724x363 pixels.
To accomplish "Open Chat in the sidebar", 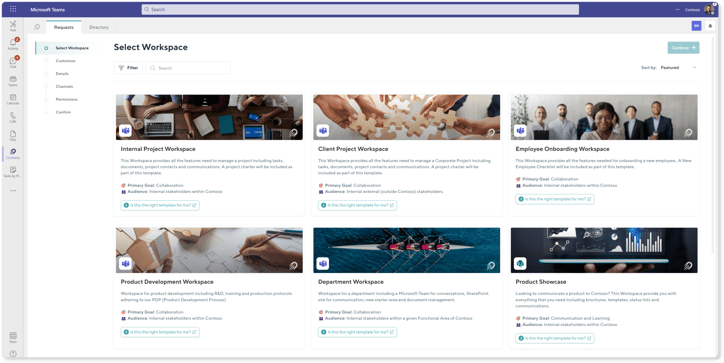I will (13, 62).
